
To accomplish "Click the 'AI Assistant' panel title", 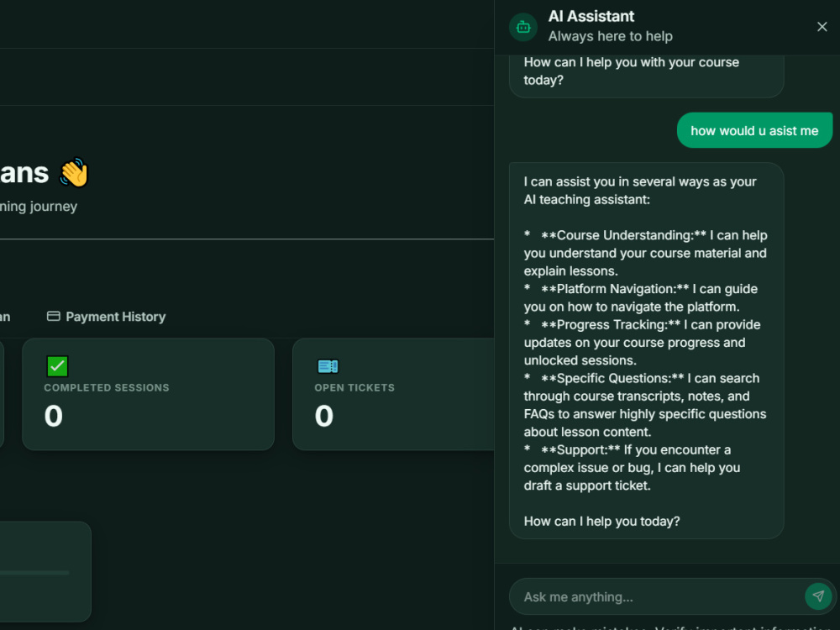I will (591, 16).
